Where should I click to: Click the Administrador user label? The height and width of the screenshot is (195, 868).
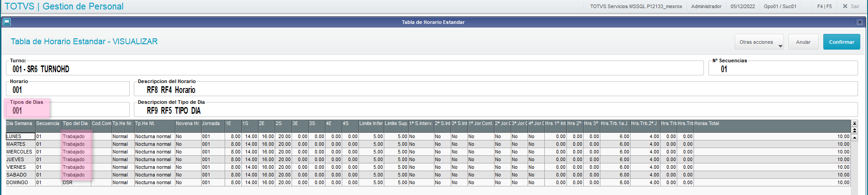click(706, 6)
